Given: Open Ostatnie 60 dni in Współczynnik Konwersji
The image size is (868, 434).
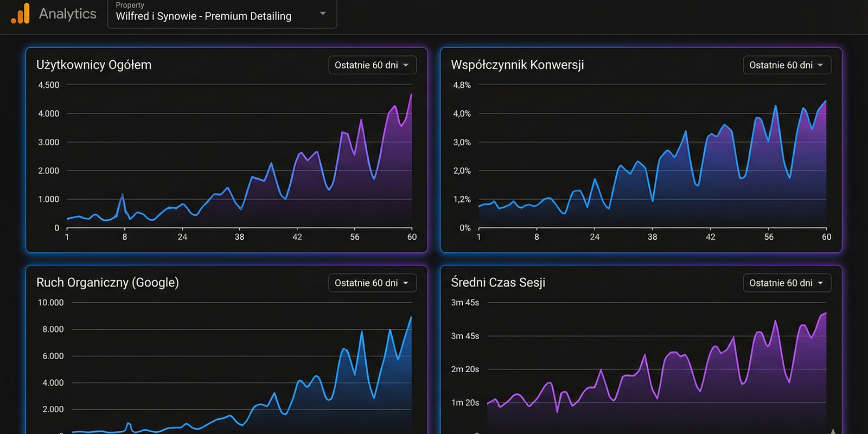Looking at the screenshot, I should (x=787, y=65).
